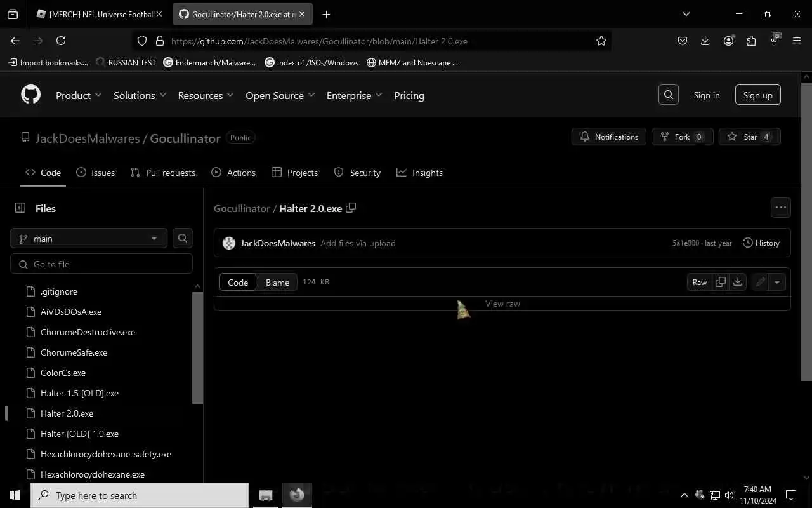
Task: Open the Pricing page link
Action: point(409,95)
